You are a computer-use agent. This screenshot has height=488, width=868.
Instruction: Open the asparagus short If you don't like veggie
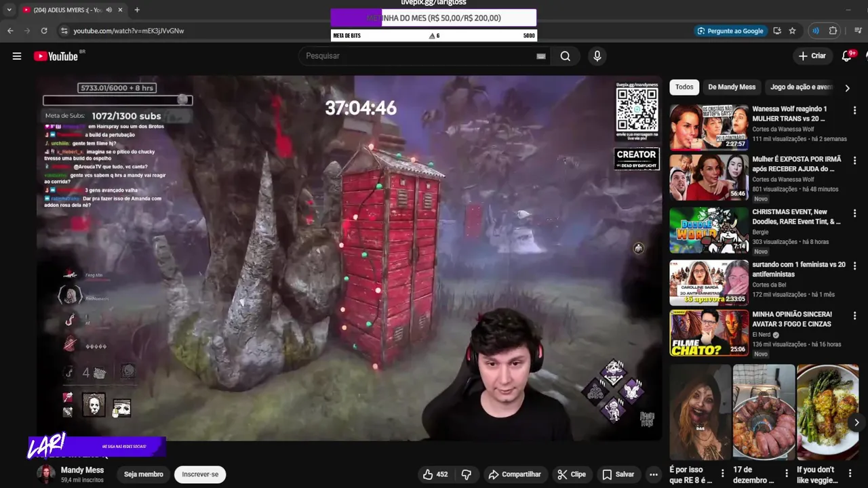827,412
